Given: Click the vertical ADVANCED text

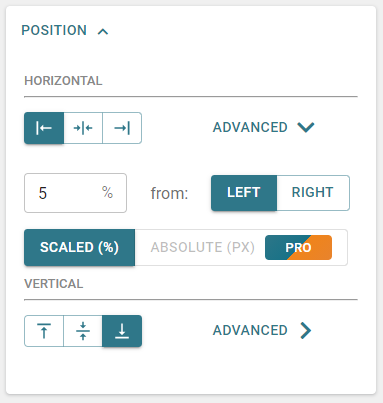Looking at the screenshot, I should coord(250,330).
